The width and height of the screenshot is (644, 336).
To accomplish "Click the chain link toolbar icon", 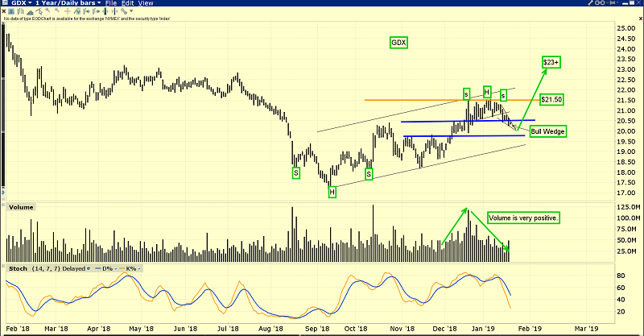I will [124, 11].
